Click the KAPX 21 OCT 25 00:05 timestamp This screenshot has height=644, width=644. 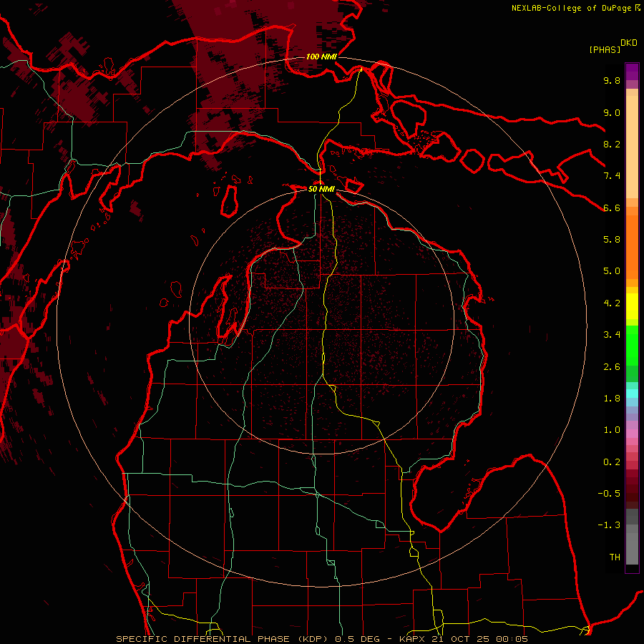464,639
